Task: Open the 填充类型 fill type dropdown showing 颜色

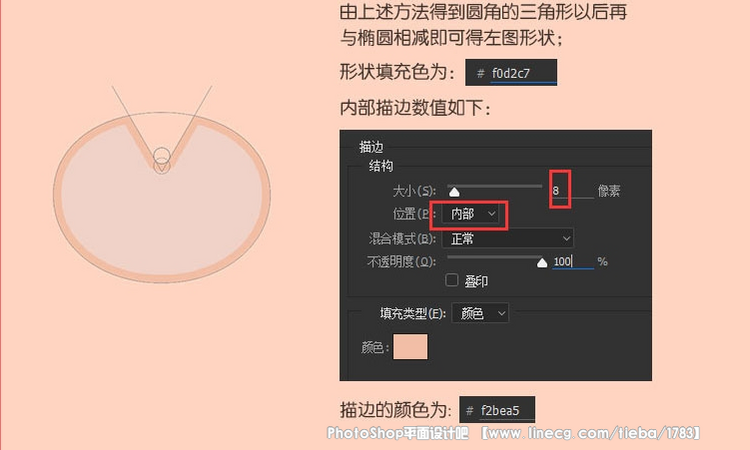Action: (x=480, y=313)
